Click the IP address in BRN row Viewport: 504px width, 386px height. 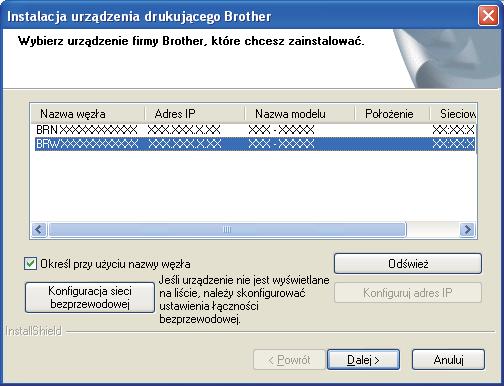tap(184, 130)
